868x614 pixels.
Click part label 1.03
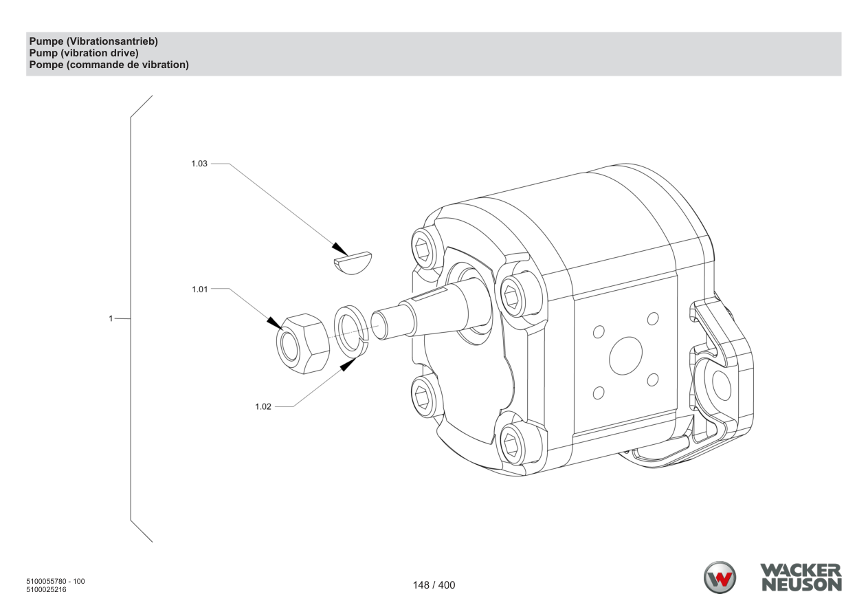click(x=199, y=164)
